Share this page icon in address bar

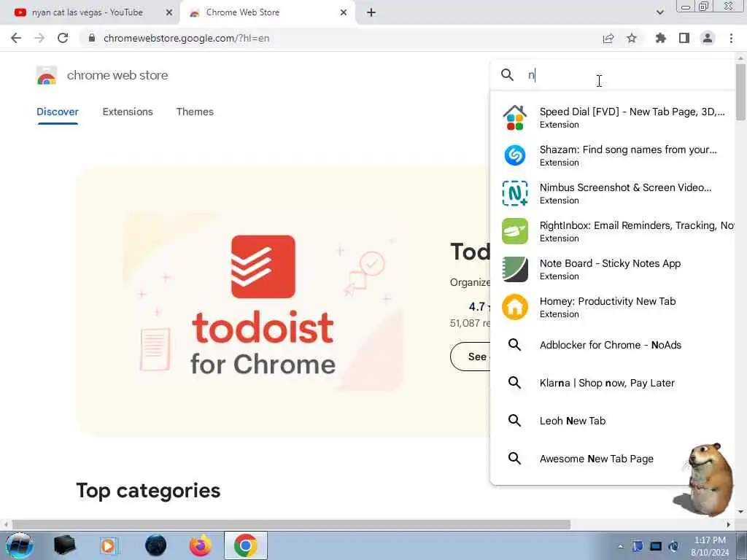608,39
